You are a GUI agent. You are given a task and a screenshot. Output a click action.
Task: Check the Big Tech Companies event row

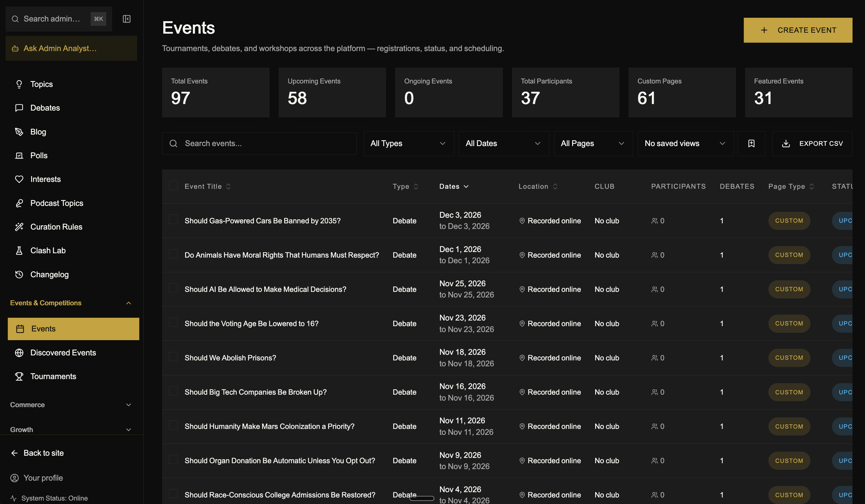[x=173, y=391]
